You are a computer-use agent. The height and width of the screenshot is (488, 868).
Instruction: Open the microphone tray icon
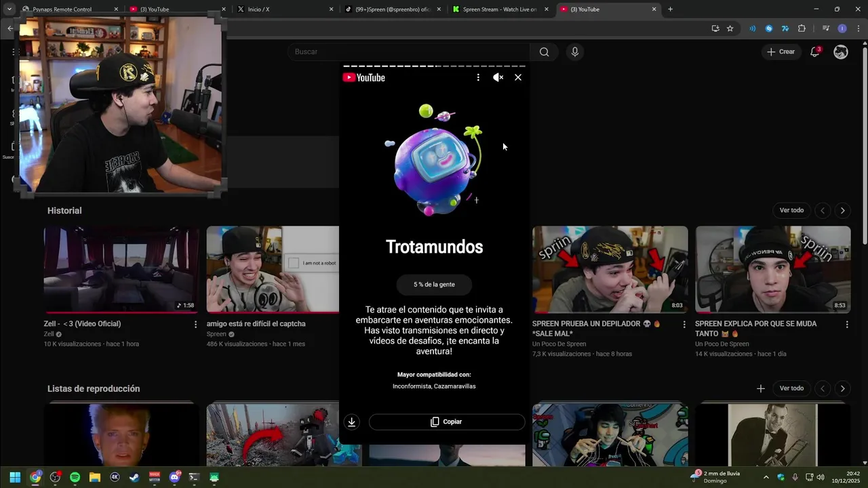point(795,477)
